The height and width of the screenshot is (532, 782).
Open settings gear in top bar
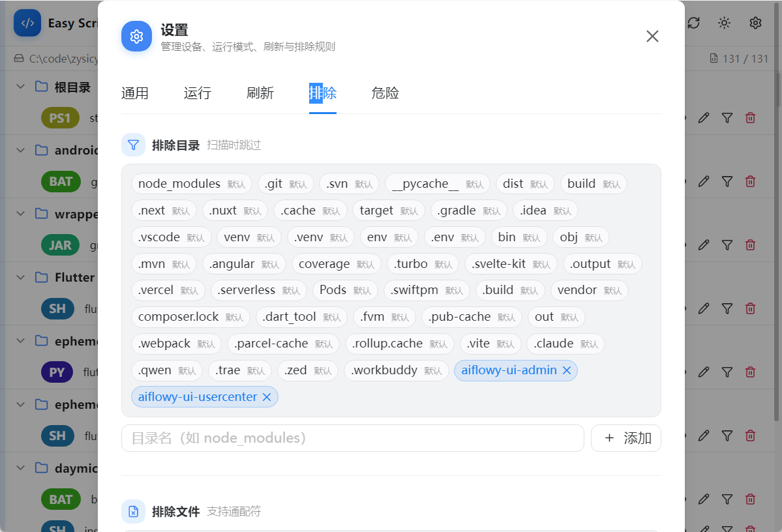[755, 23]
